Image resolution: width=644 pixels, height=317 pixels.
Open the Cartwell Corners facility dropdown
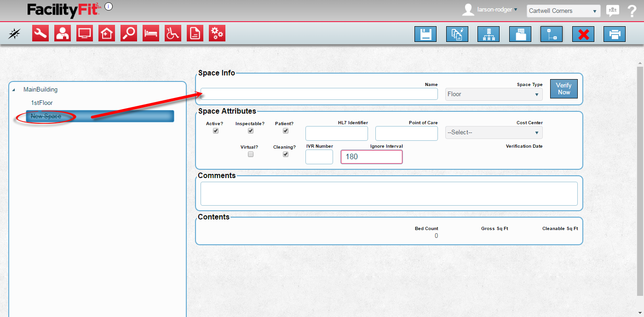563,11
